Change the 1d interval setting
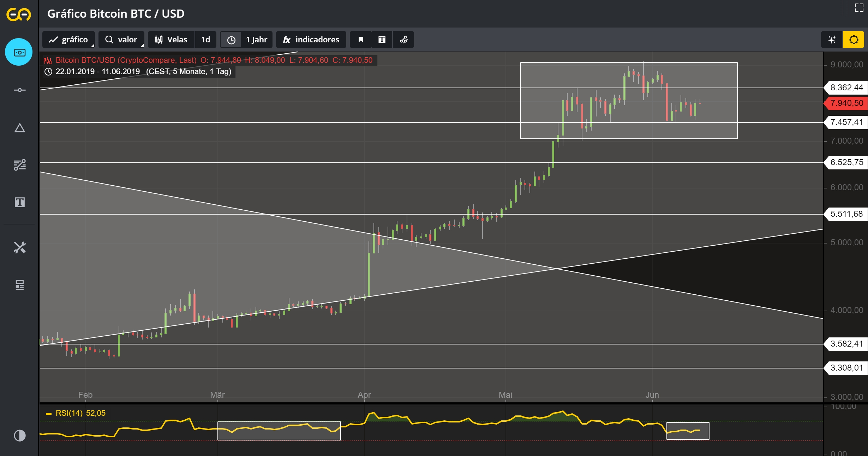This screenshot has width=868, height=456. [x=205, y=40]
